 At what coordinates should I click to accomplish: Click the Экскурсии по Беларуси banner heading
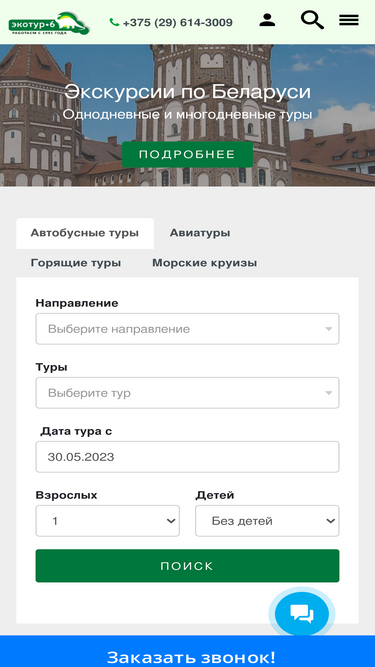pyautogui.click(x=188, y=92)
